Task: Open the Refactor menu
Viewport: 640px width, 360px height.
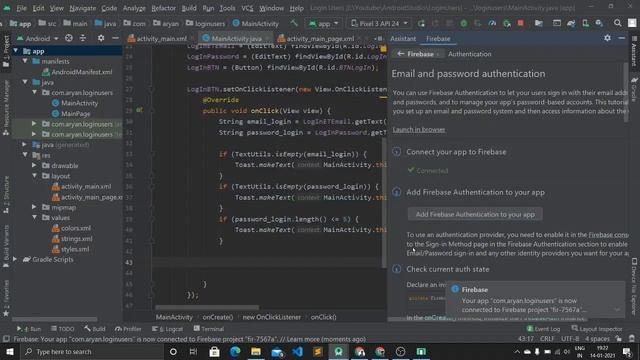Action: point(163,8)
